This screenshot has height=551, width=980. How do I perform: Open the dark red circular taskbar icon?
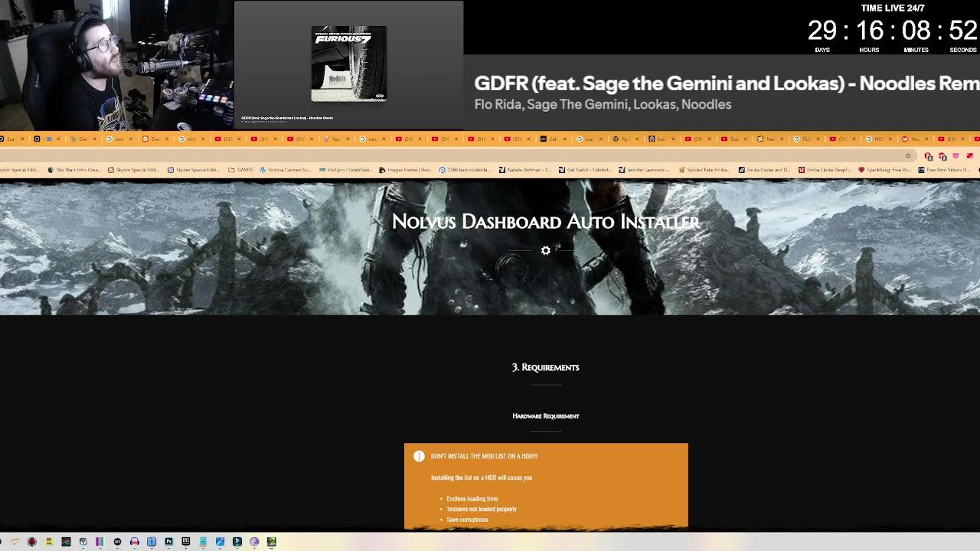31,542
